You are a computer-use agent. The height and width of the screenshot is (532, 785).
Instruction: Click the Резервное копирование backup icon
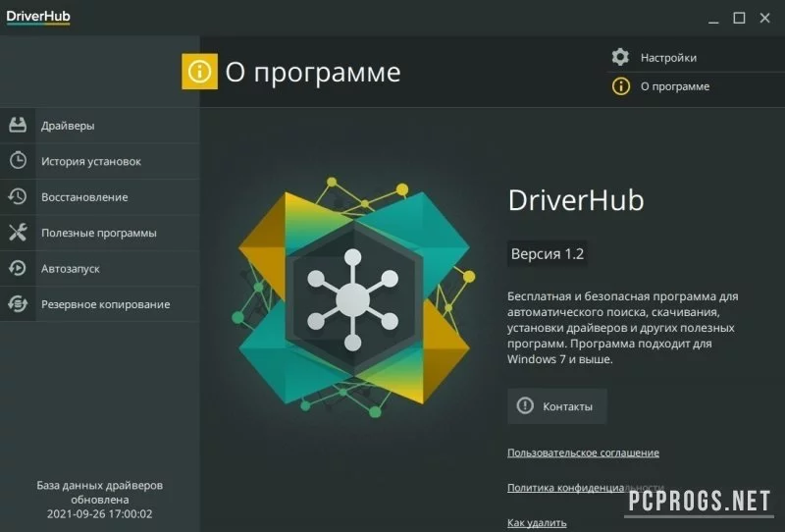(18, 304)
